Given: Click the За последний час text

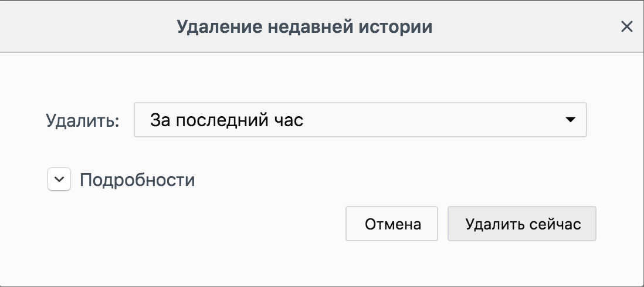Looking at the screenshot, I should click(227, 120).
